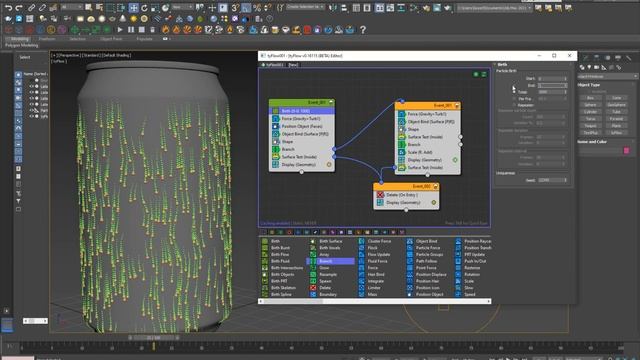This screenshot has width=640, height=360.
Task: Open the Modeling ribbon tab
Action: pyautogui.click(x=20, y=39)
